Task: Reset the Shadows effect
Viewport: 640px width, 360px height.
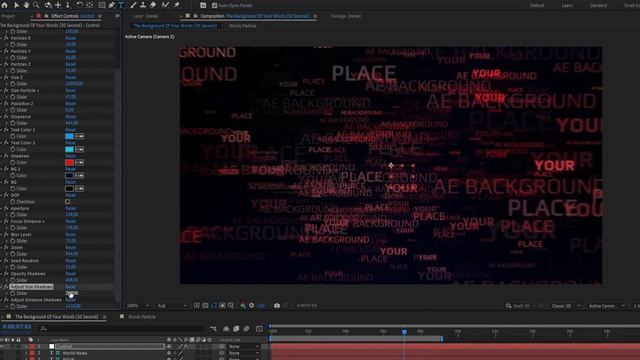Action: [x=70, y=156]
